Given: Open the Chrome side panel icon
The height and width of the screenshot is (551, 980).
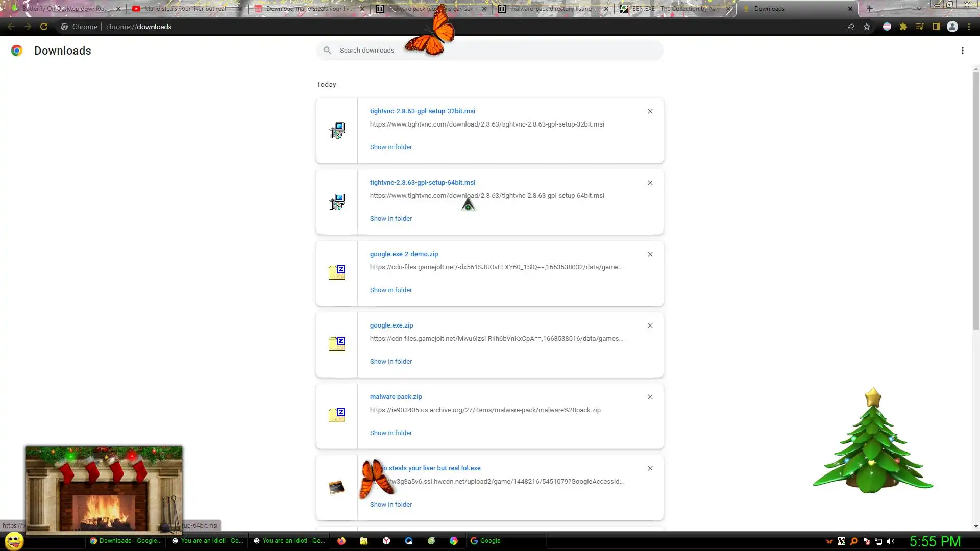Looking at the screenshot, I should (x=936, y=27).
